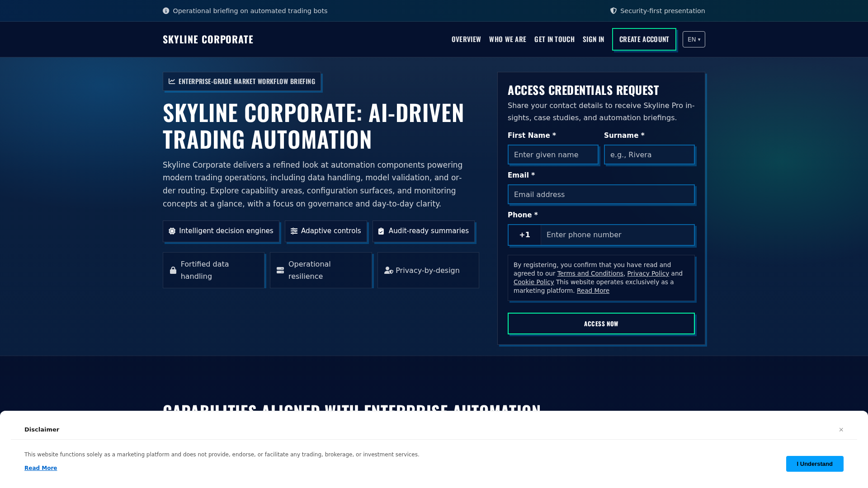Click the Operational resilience card
This screenshot has width=868, height=488.
tap(321, 270)
